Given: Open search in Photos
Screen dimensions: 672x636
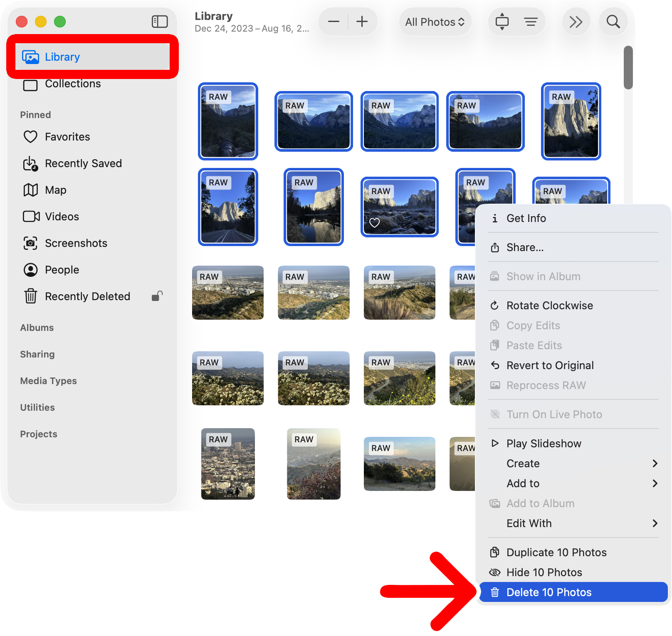Looking at the screenshot, I should point(613,22).
